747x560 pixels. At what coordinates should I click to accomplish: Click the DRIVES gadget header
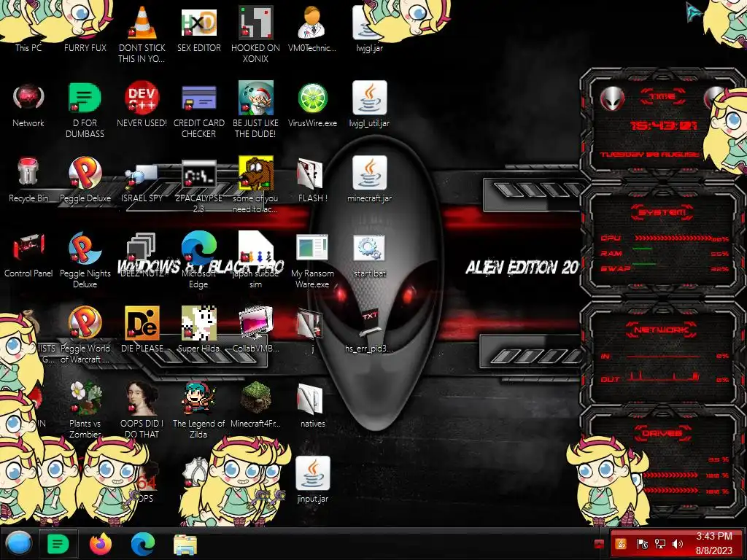[662, 433]
